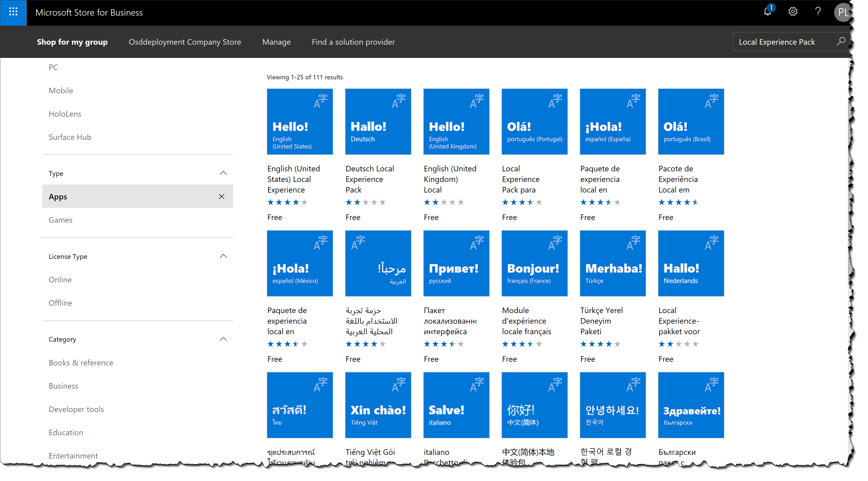Switch to Osddeployment Company Store
This screenshot has width=868, height=481.
click(185, 42)
